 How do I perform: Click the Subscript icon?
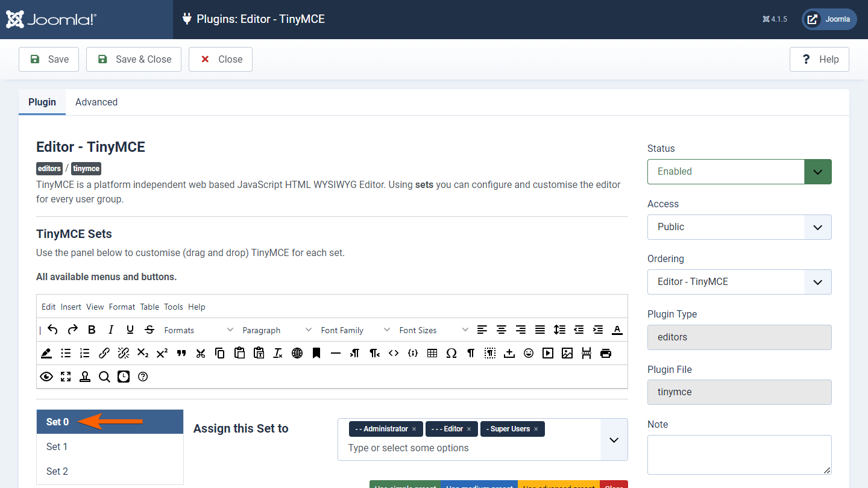143,353
